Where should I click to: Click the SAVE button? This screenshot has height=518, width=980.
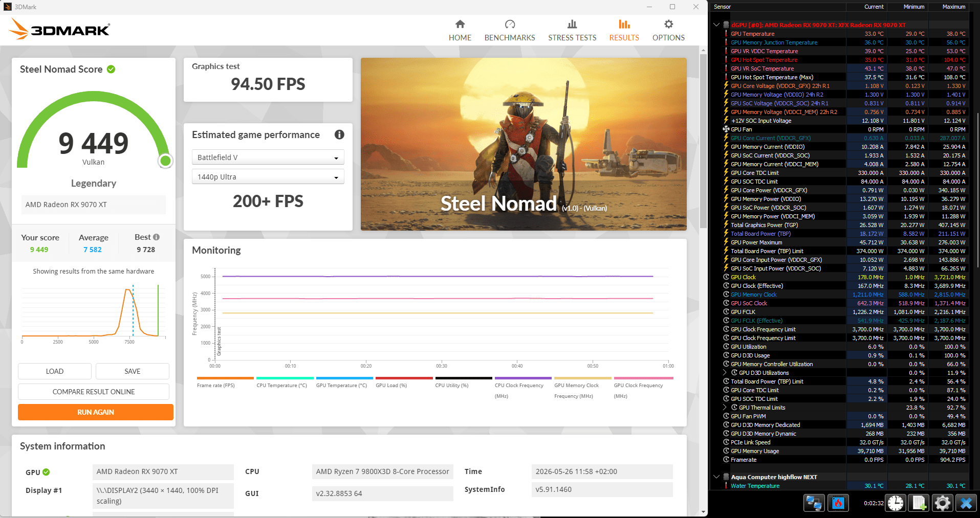click(x=133, y=371)
